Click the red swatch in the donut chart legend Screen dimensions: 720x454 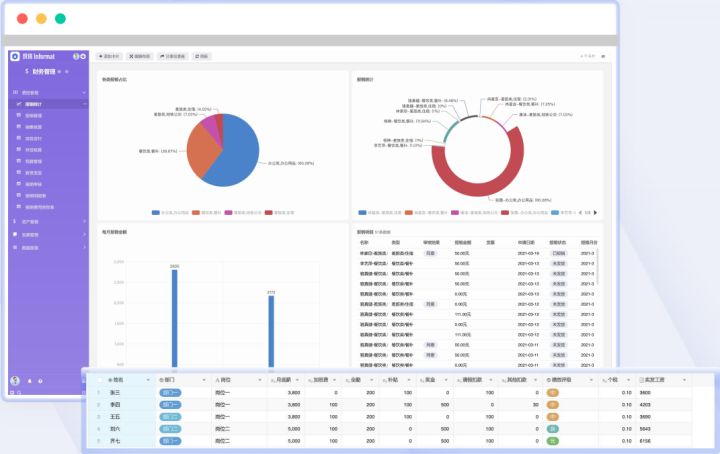coord(505,213)
